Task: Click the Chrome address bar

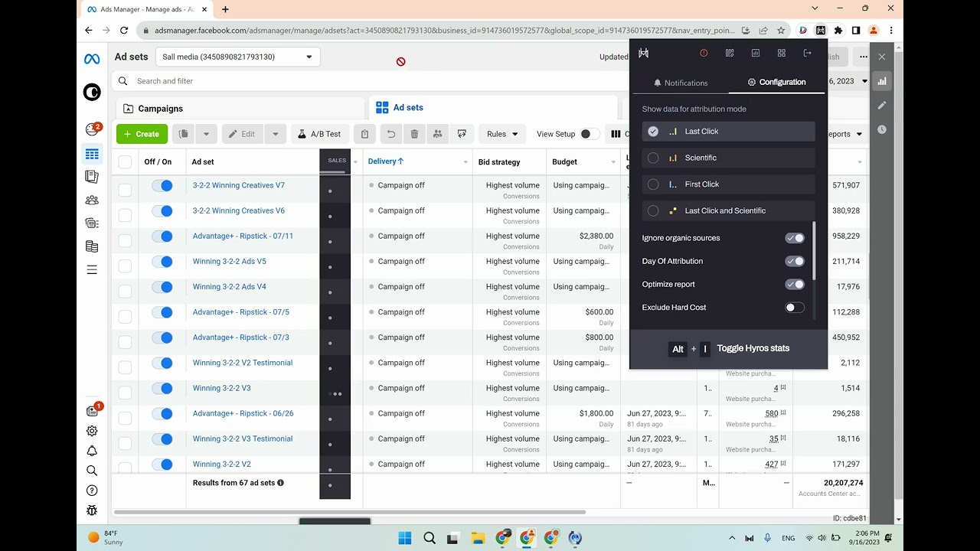Action: point(444,31)
